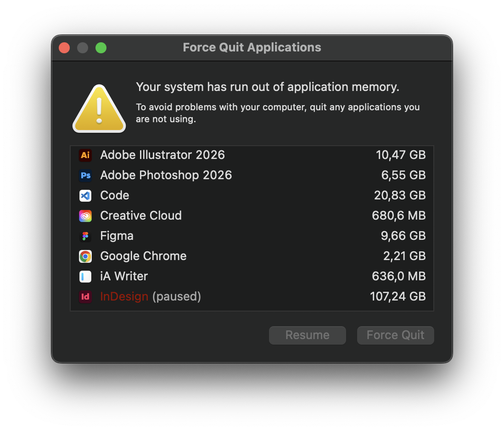This screenshot has width=504, height=431.
Task: Click the yellow warning triangle icon
Action: [99, 109]
